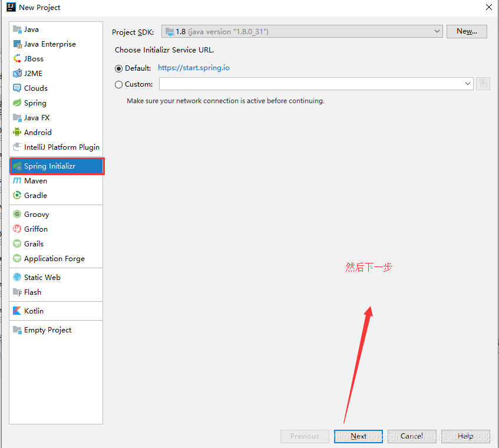499x448 pixels.
Task: Select Empty Project label
Action: (48, 330)
